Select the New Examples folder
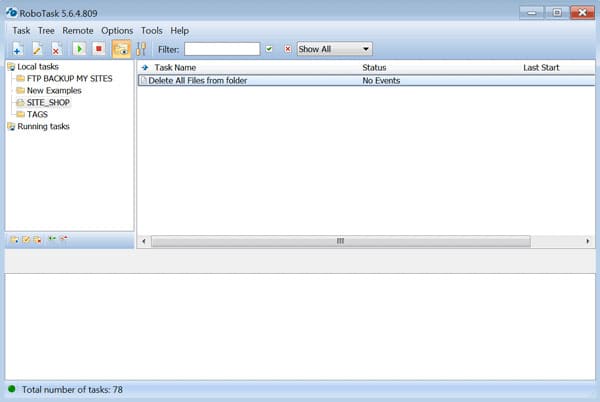 54,91
